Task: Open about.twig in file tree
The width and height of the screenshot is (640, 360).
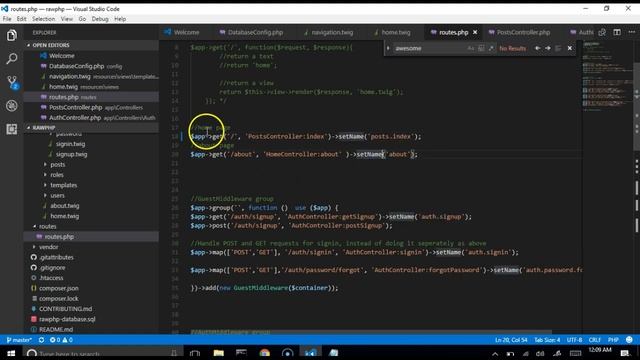Action: point(64,206)
